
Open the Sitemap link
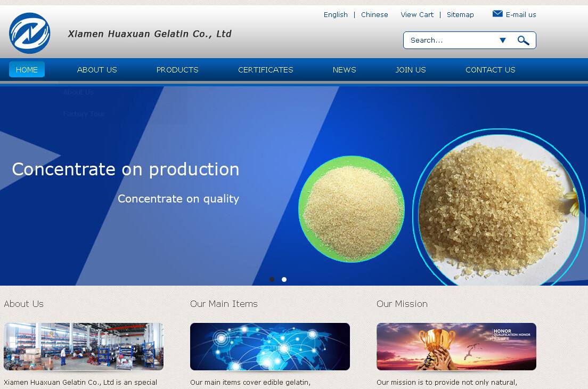click(x=460, y=15)
